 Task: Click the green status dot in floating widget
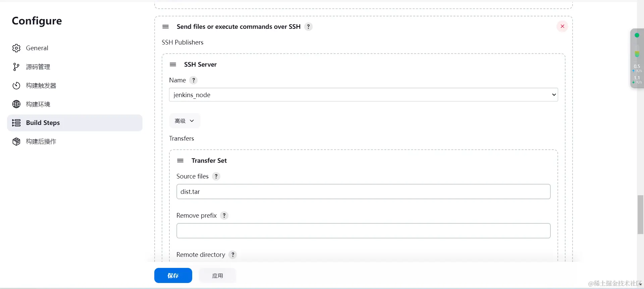637,35
